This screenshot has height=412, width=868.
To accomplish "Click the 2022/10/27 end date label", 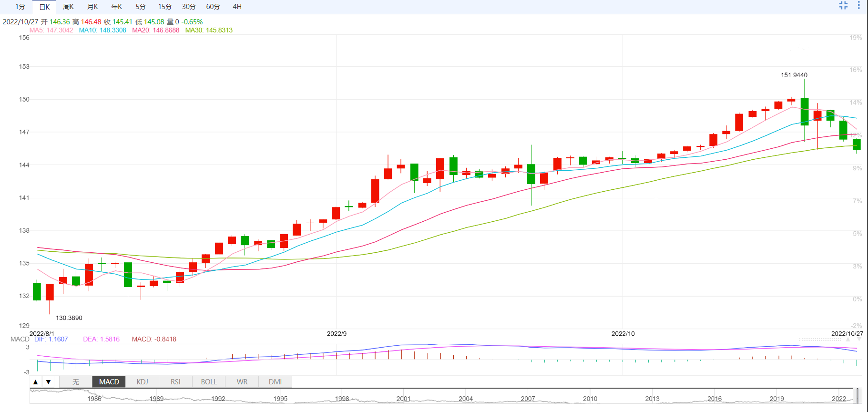I will click(x=847, y=333).
